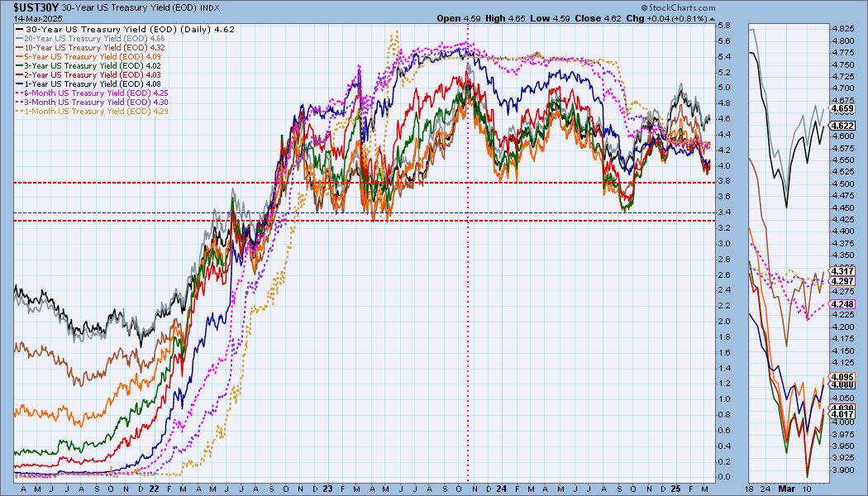
Task: Click the 4.150 label on zoom panel y-axis
Action: pos(842,351)
